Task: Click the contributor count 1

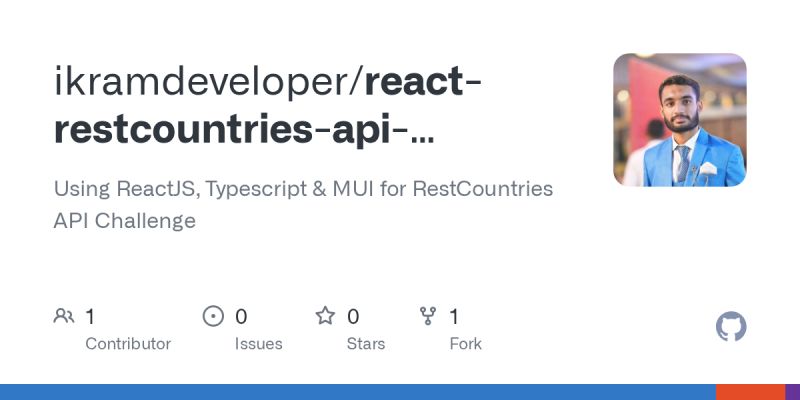Action: tap(90, 316)
